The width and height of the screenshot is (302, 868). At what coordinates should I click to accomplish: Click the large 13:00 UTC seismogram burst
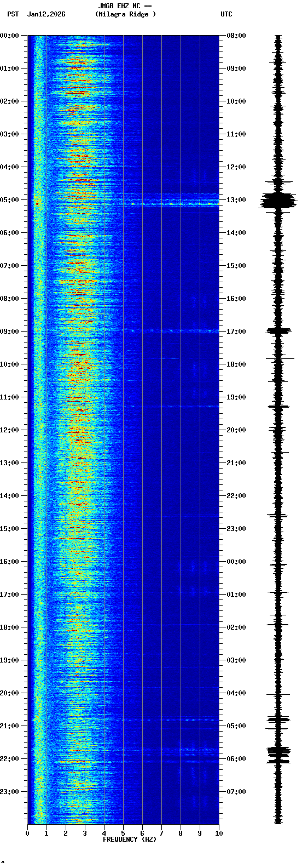click(x=278, y=201)
